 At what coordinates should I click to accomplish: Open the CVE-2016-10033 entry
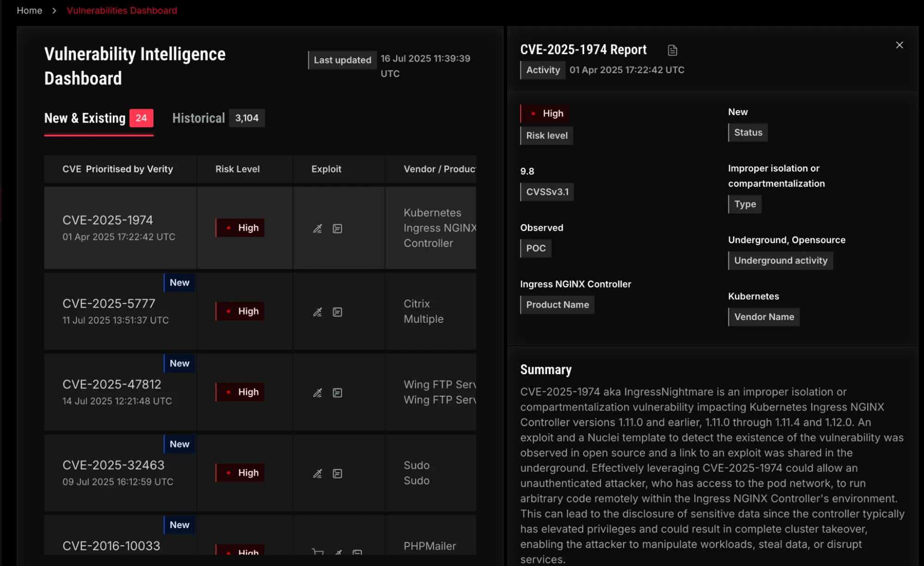(111, 546)
